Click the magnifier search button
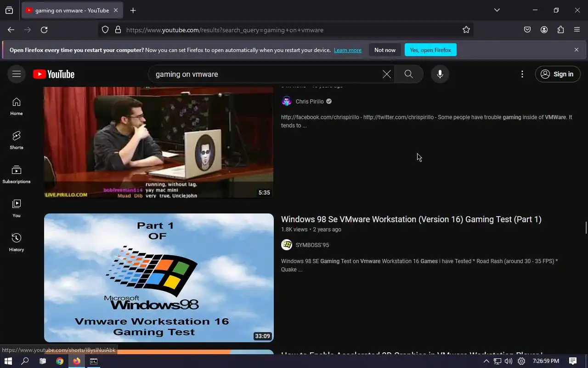The image size is (588, 368). tap(408, 74)
